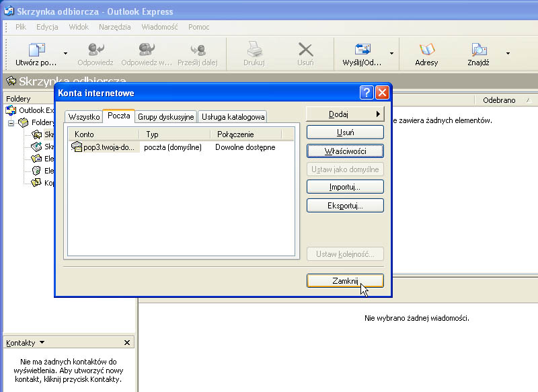Open the Kontakty dropdown arrow
Screen dimensions: 538x392
pyautogui.click(x=42, y=343)
